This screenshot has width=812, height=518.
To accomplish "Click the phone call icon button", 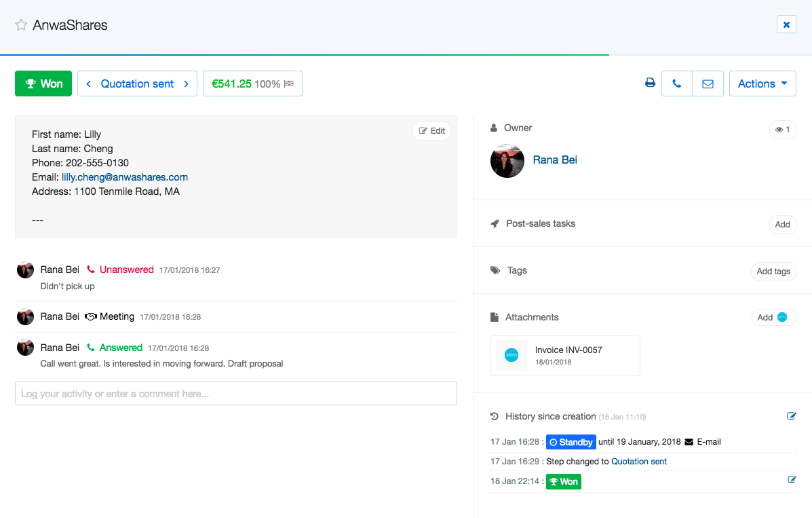I will coord(676,84).
